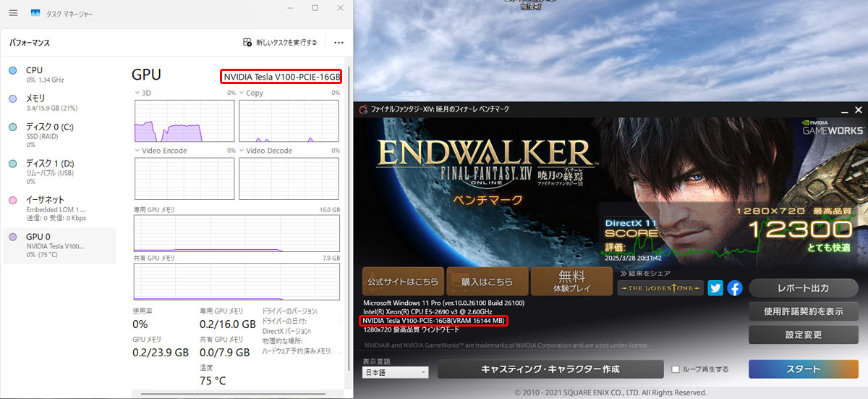Select the イーサネット network item

[59, 209]
